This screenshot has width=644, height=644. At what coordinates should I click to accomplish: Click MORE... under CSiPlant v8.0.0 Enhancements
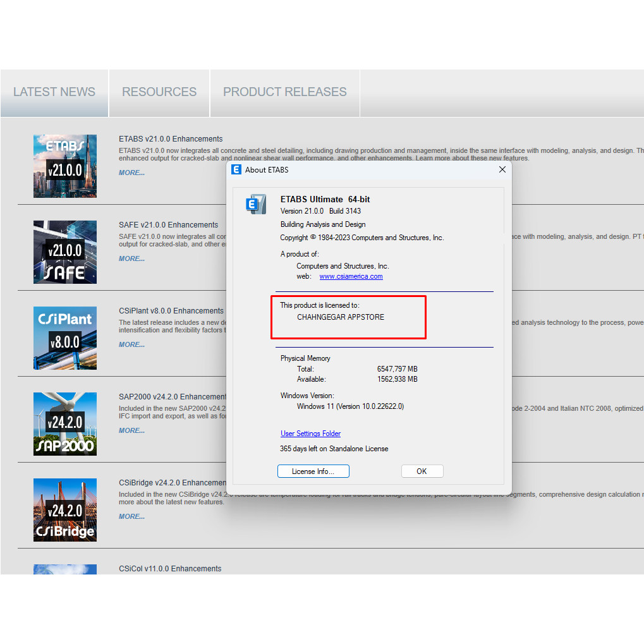(x=131, y=344)
